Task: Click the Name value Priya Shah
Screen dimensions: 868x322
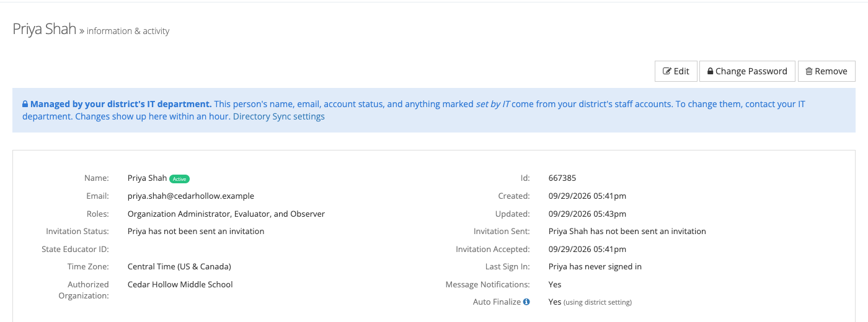Action: [147, 178]
